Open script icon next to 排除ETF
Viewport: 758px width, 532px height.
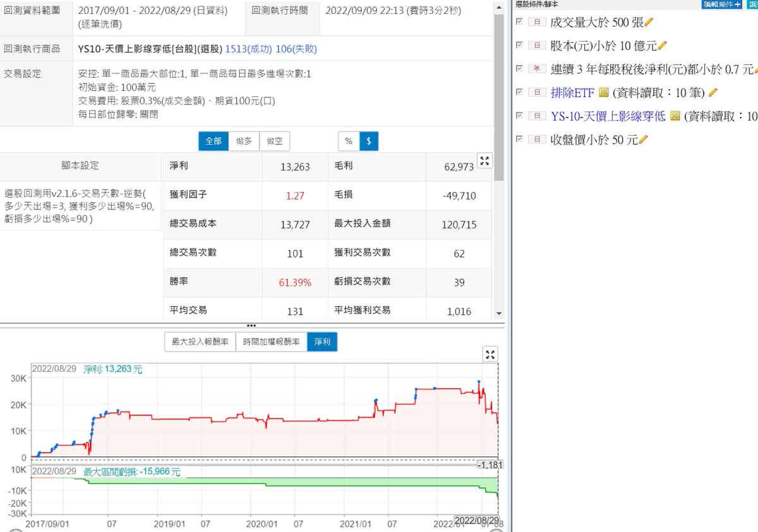point(603,93)
